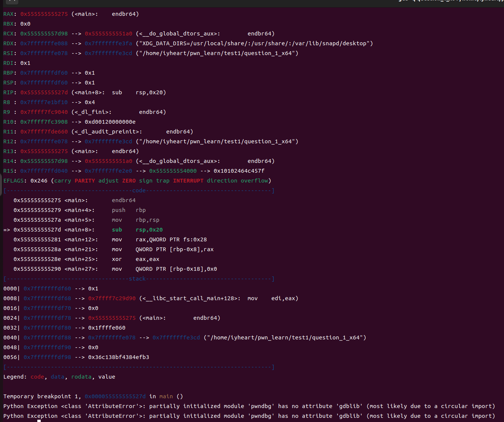This screenshot has width=504, height=422.
Task: Click value 0x555555555275 in stack row 0024
Action: pos(112,318)
